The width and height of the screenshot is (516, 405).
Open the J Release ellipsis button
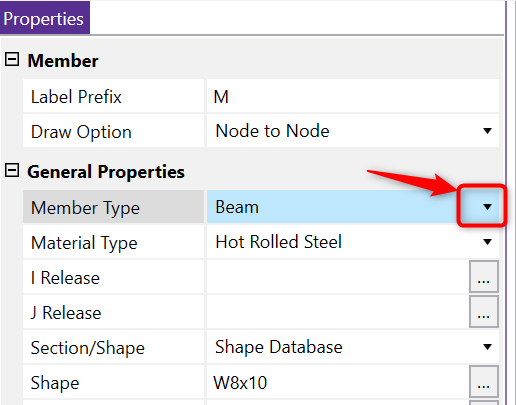point(484,312)
